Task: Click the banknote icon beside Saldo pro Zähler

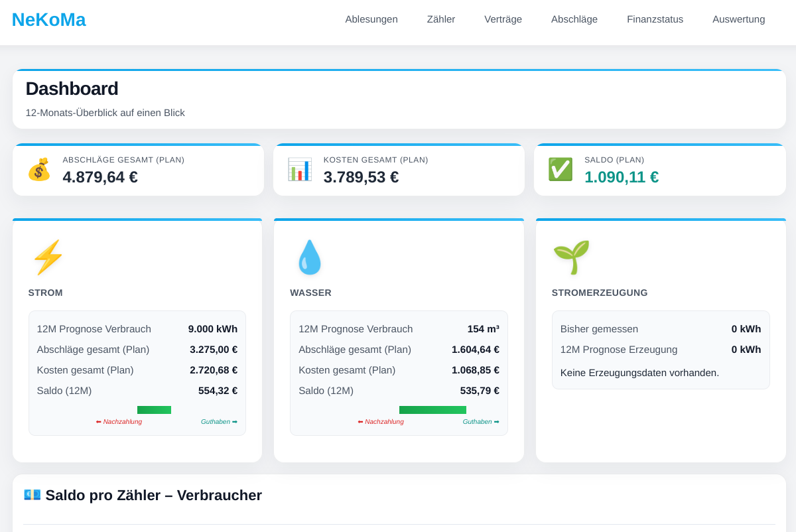Action: (32, 495)
